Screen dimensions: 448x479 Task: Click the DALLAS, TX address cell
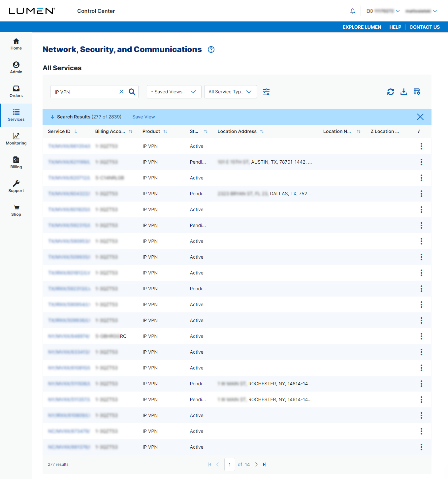tap(264, 194)
